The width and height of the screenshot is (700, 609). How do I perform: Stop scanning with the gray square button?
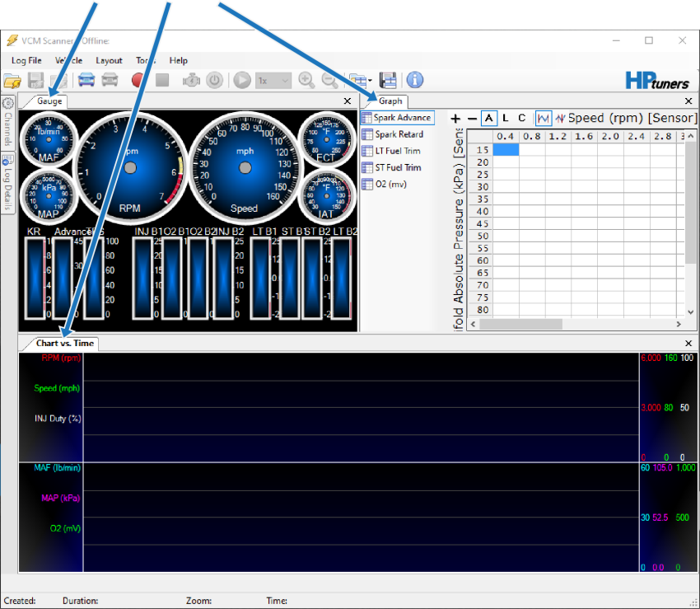click(162, 81)
